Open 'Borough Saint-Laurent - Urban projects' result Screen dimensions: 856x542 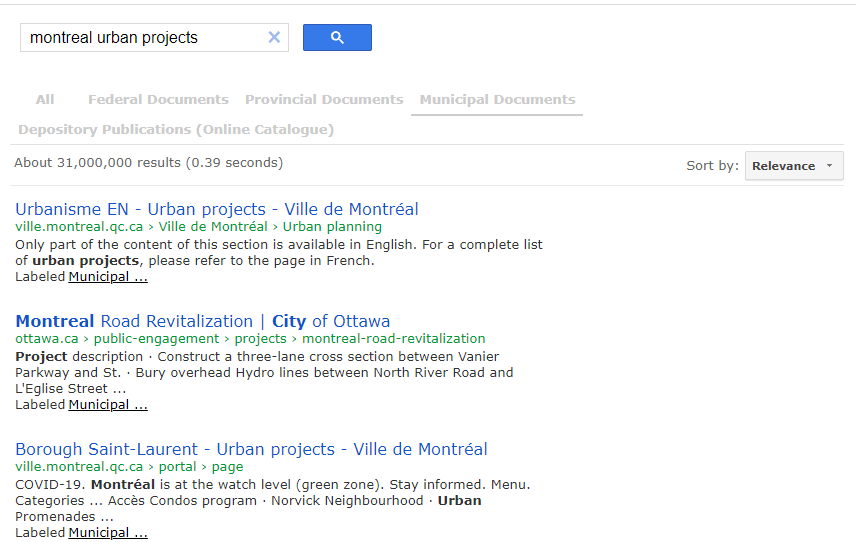251,449
